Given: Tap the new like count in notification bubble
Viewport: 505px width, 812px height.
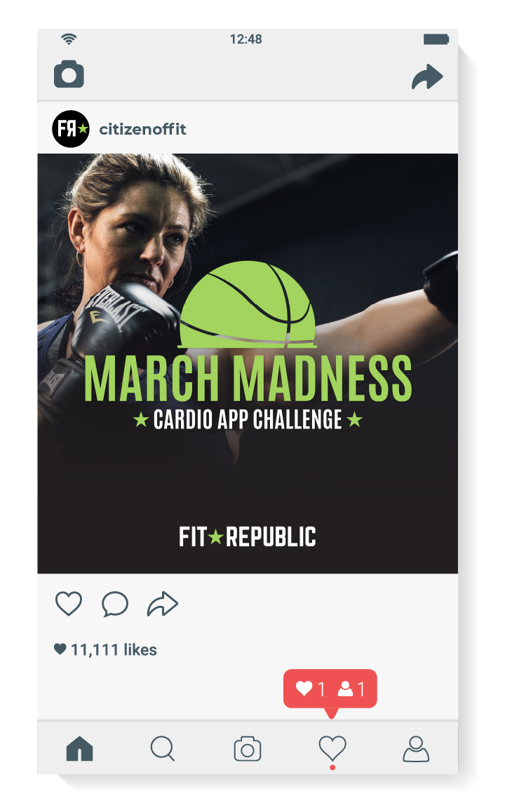Looking at the screenshot, I should click(x=310, y=689).
